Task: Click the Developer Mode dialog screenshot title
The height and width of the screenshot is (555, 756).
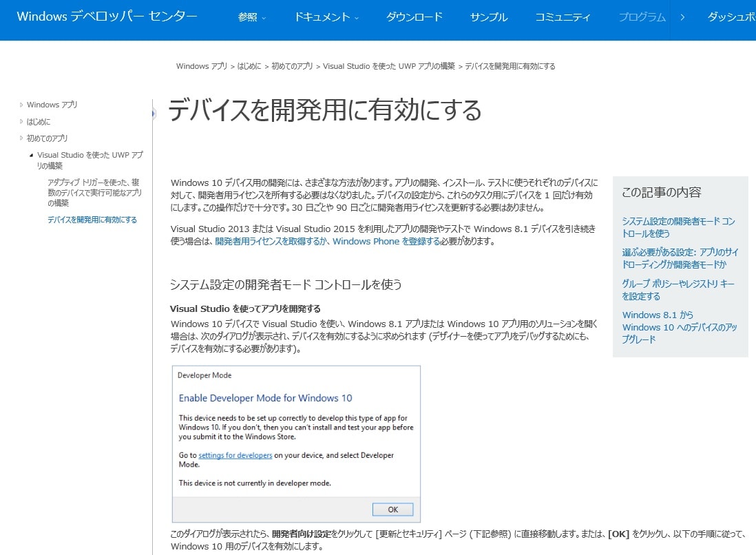Action: 204,375
